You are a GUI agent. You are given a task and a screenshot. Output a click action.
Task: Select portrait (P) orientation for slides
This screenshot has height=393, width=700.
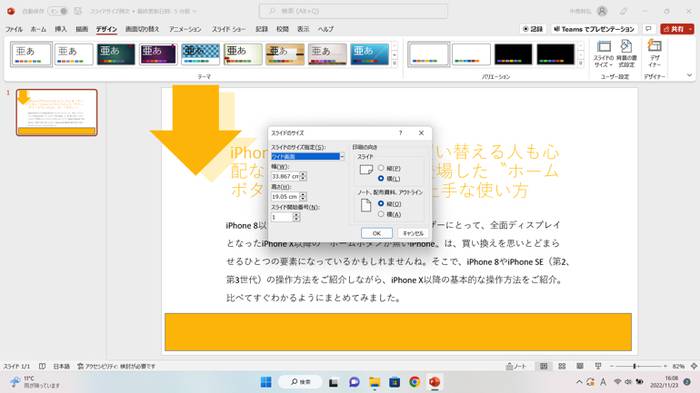(x=381, y=168)
